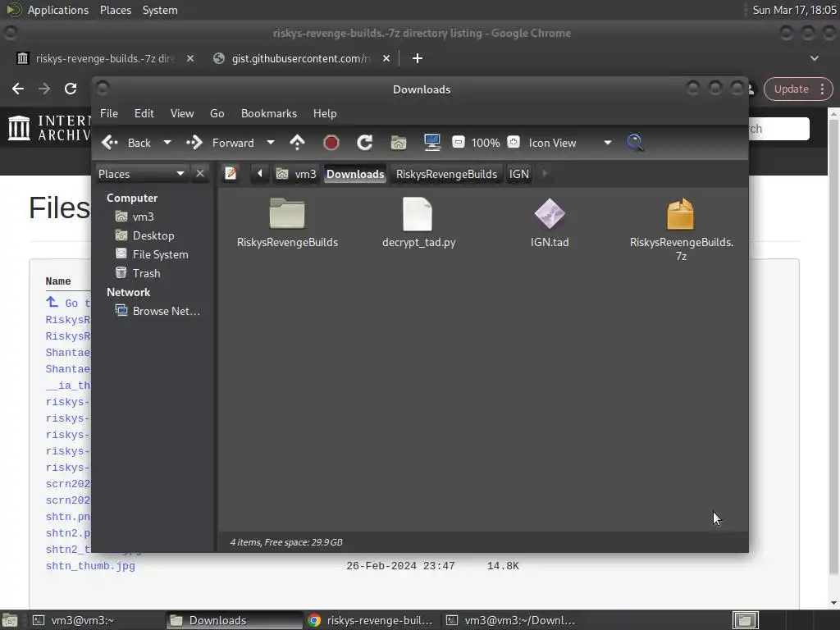Viewport: 840px width, 630px height.
Task: Click Chrome back arrow button
Action: coord(18,89)
